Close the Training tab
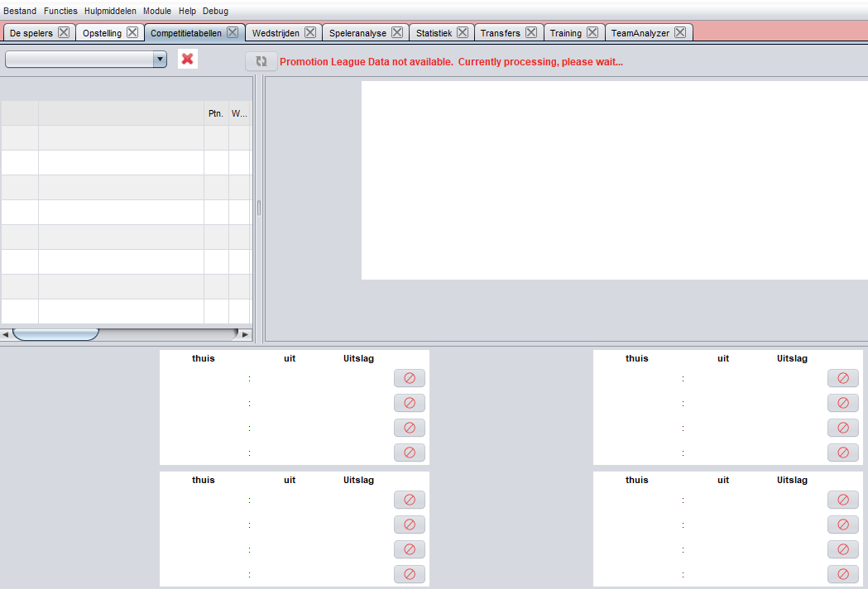 [592, 32]
